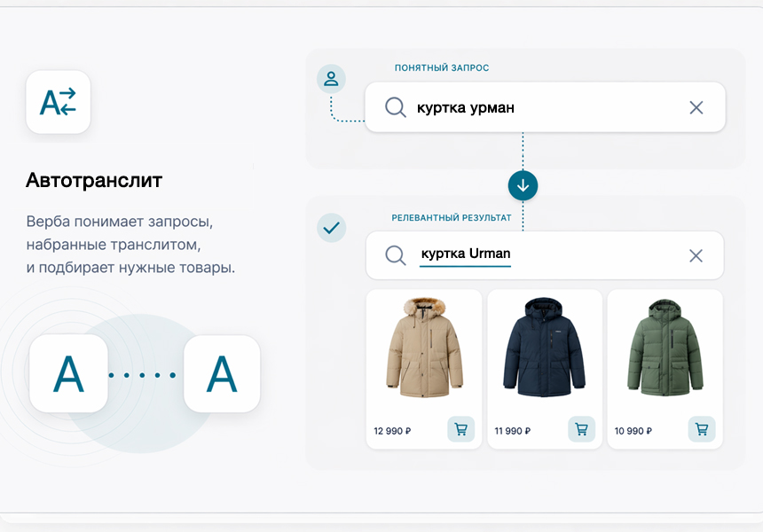Click the 12 990 ₽ price label
This screenshot has height=532, width=763.
[x=392, y=431]
